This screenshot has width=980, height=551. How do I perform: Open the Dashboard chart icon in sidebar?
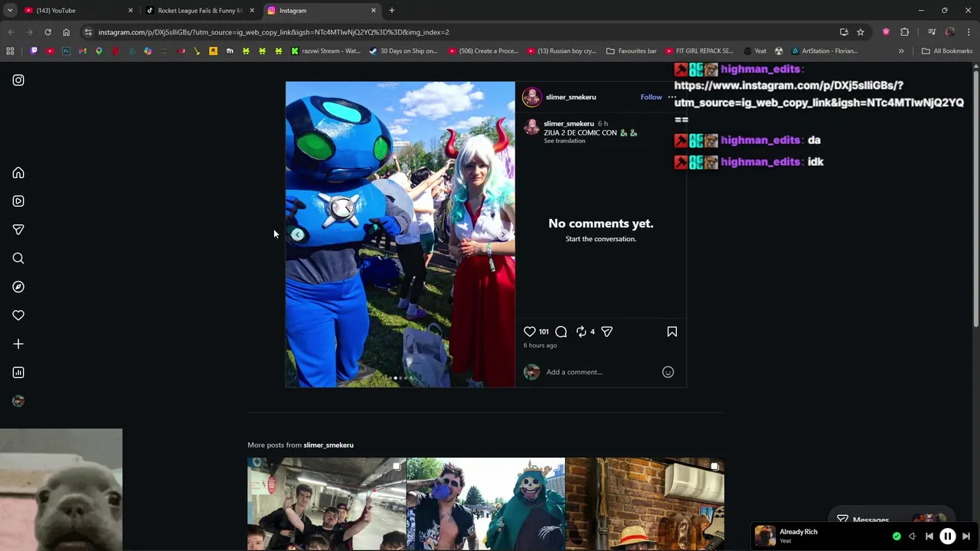pyautogui.click(x=18, y=373)
